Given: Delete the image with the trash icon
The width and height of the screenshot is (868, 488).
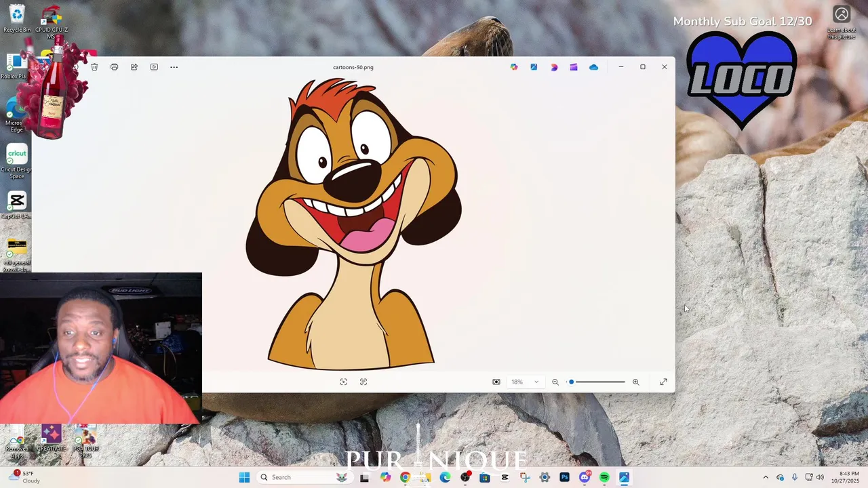Looking at the screenshot, I should click(94, 67).
